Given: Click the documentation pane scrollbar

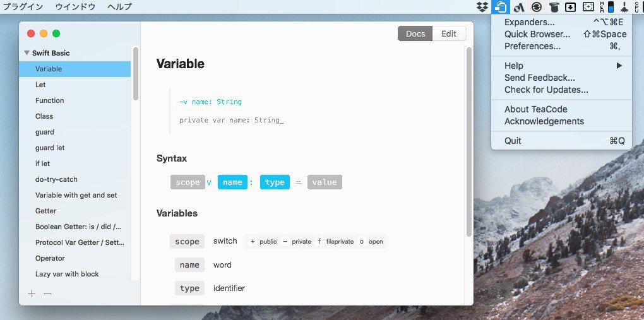Looking at the screenshot, I should [469, 142].
